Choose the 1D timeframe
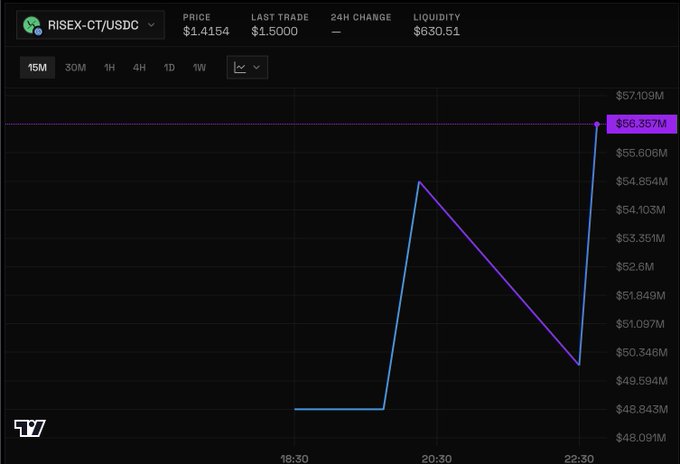 (169, 68)
